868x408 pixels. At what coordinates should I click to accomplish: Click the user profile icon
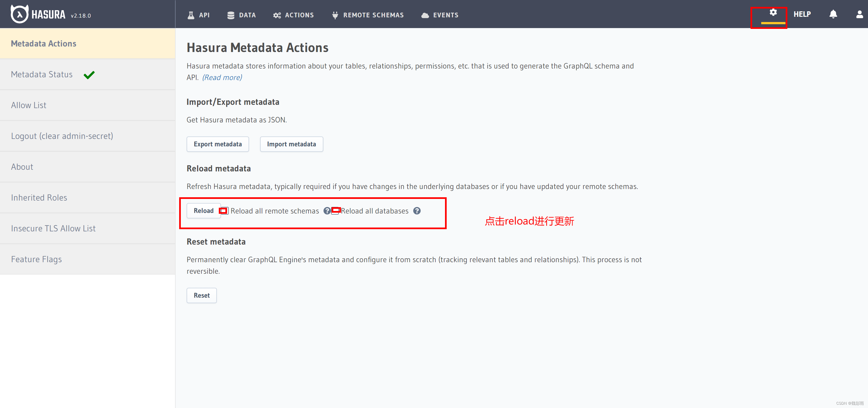pyautogui.click(x=859, y=14)
